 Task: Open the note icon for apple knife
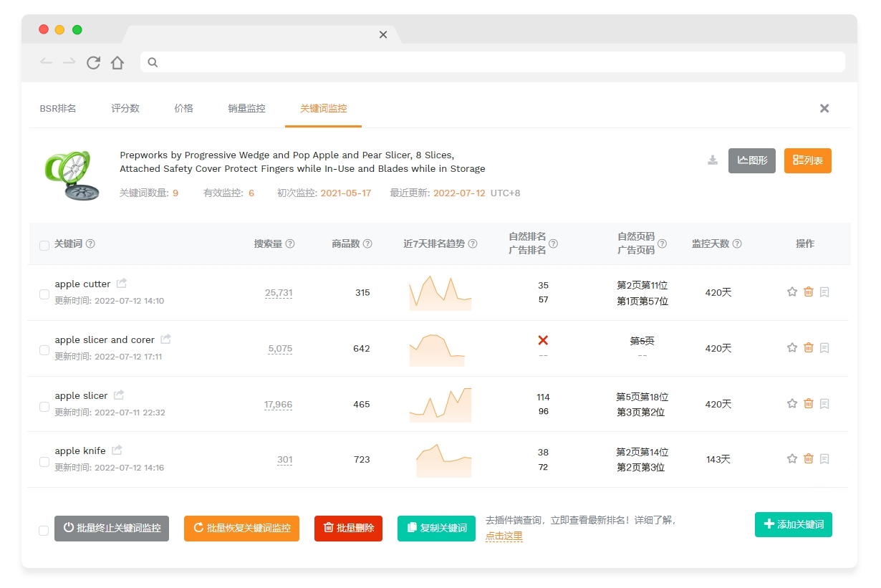click(824, 459)
